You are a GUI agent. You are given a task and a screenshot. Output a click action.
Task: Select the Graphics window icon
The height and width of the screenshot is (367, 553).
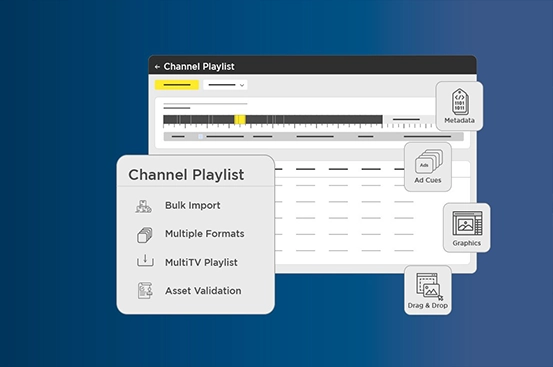click(x=467, y=224)
